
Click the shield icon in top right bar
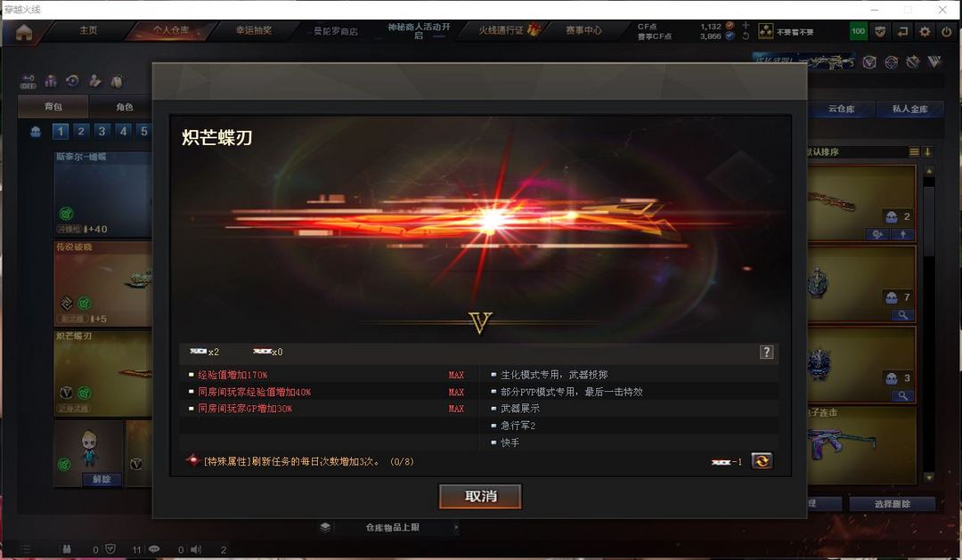click(x=880, y=31)
